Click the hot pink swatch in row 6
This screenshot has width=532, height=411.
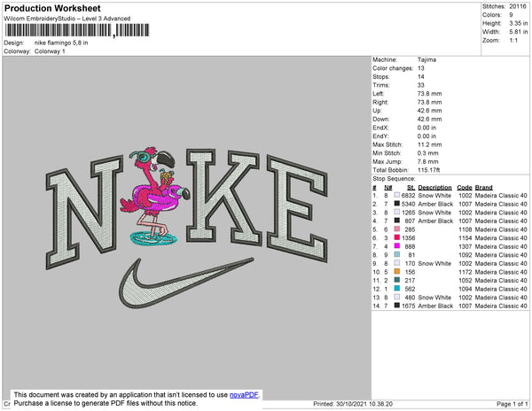tap(396, 237)
